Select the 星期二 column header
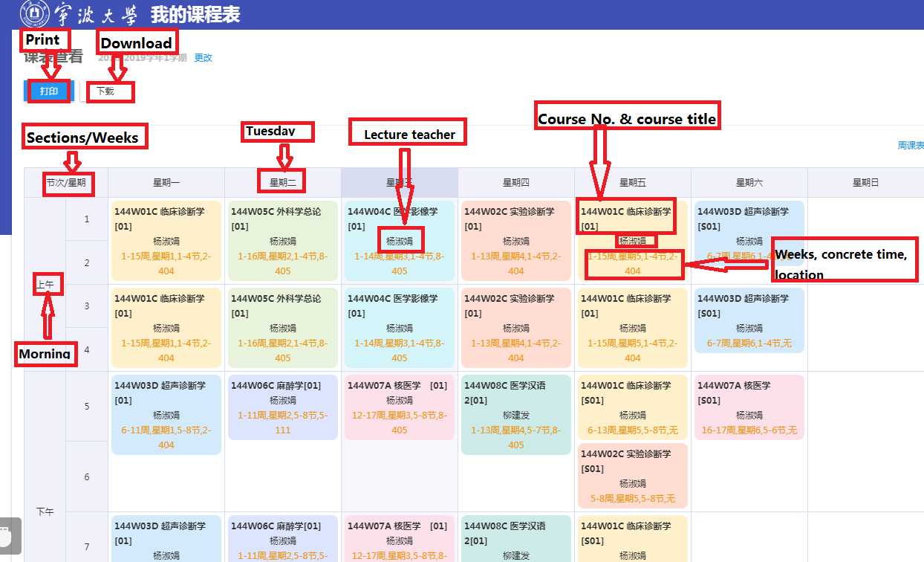Image resolution: width=924 pixels, height=562 pixels. [283, 182]
